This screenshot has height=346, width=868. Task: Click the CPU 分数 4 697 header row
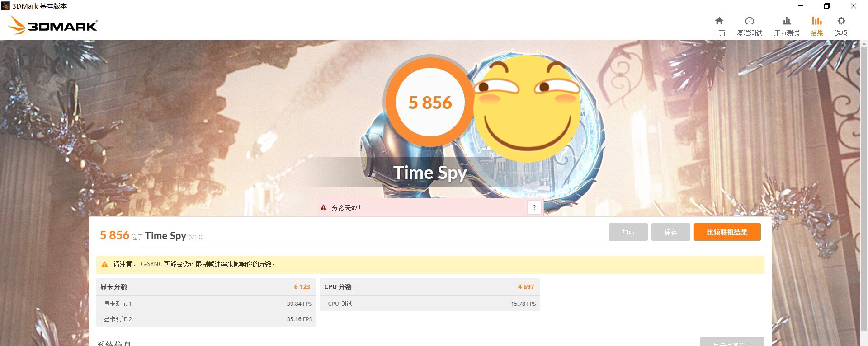click(x=430, y=287)
